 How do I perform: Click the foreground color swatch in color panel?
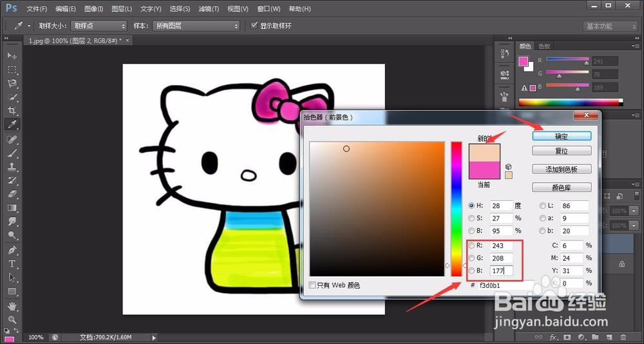(523, 61)
